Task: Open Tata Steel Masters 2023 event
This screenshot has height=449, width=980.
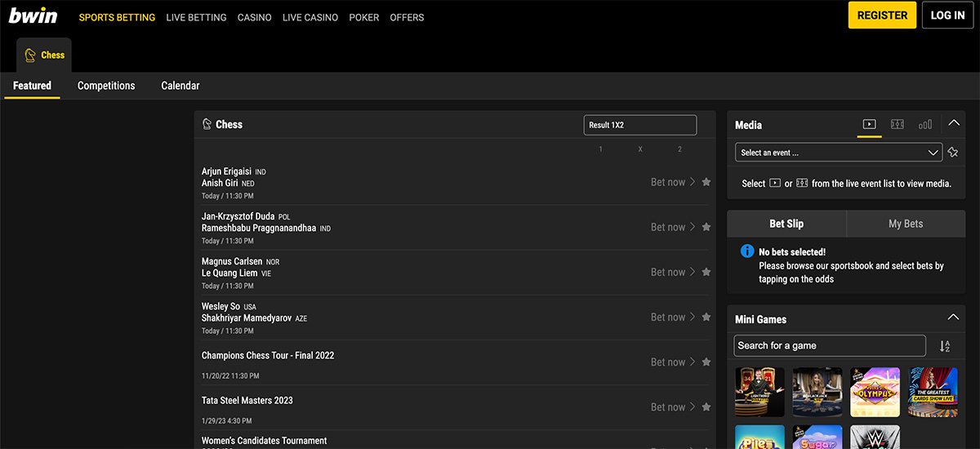Action: point(247,401)
